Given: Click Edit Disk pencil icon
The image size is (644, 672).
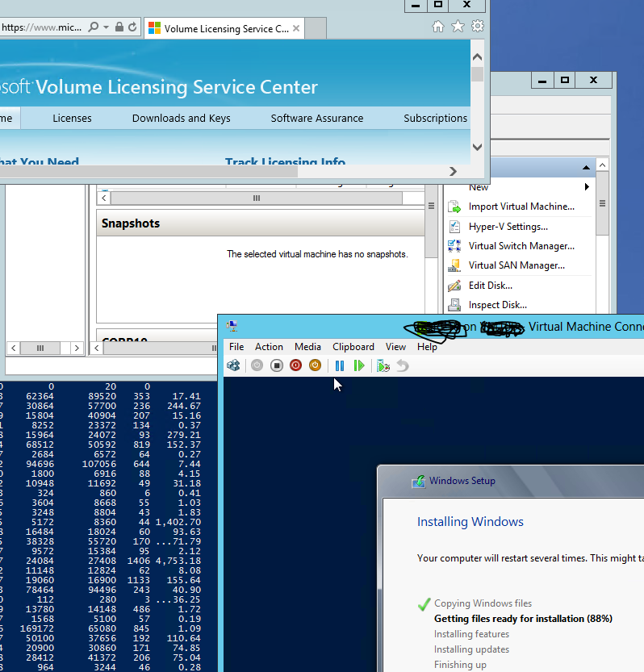Looking at the screenshot, I should tap(454, 286).
